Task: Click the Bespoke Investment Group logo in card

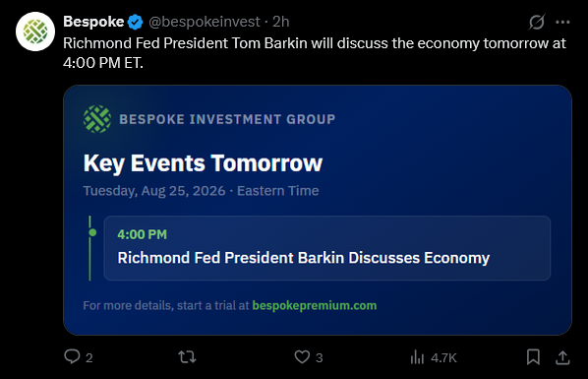Action: tap(97, 119)
